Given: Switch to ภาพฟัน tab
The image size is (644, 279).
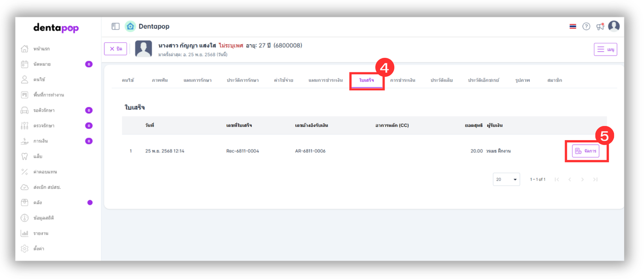Looking at the screenshot, I should tap(160, 80).
